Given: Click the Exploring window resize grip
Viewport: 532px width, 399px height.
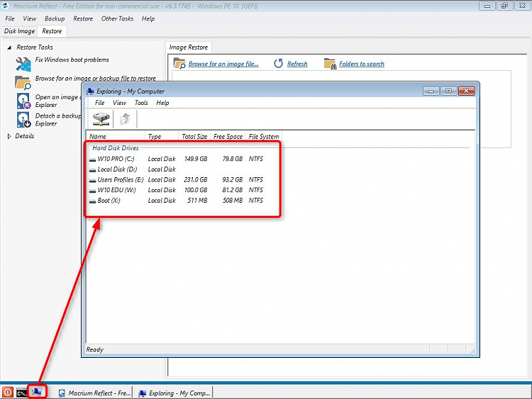Looking at the screenshot, I should click(x=473, y=351).
